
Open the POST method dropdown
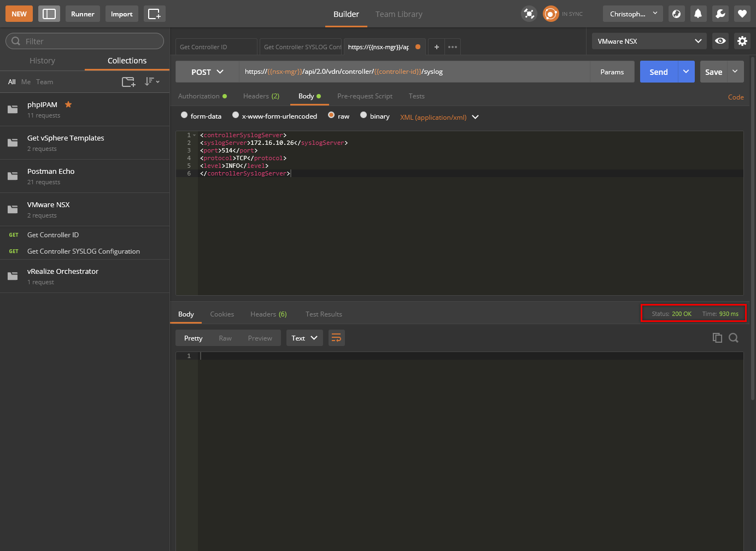coord(207,72)
